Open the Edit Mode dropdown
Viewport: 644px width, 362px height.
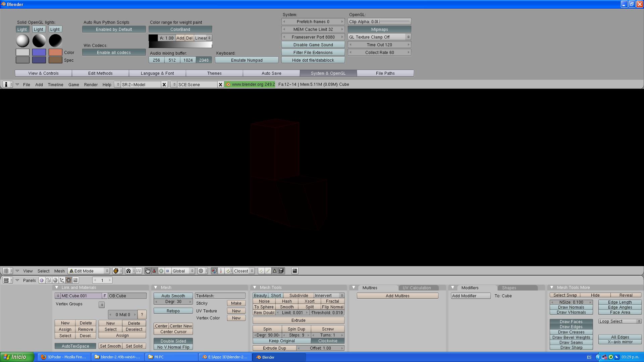coord(89,271)
